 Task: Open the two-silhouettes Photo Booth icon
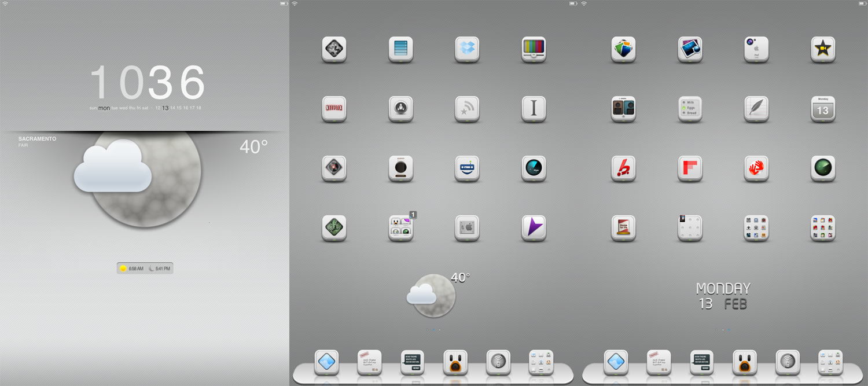click(x=623, y=109)
